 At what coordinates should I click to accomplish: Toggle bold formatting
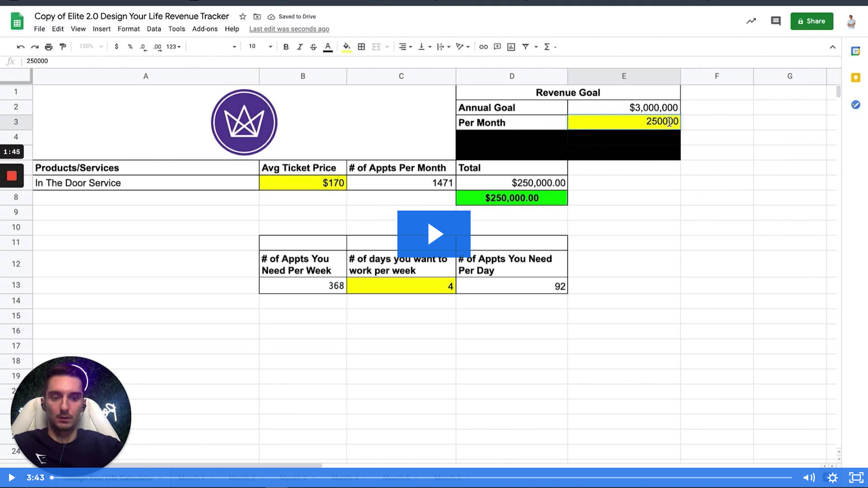286,47
